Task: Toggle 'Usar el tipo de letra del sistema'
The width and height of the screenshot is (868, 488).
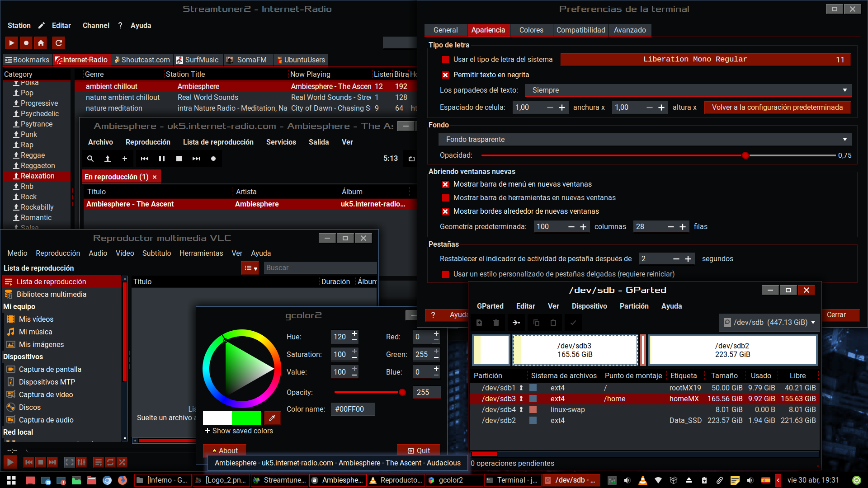Action: point(445,60)
